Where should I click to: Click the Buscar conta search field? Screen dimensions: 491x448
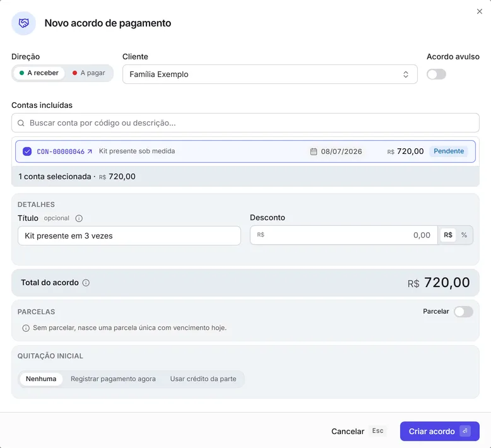(245, 122)
